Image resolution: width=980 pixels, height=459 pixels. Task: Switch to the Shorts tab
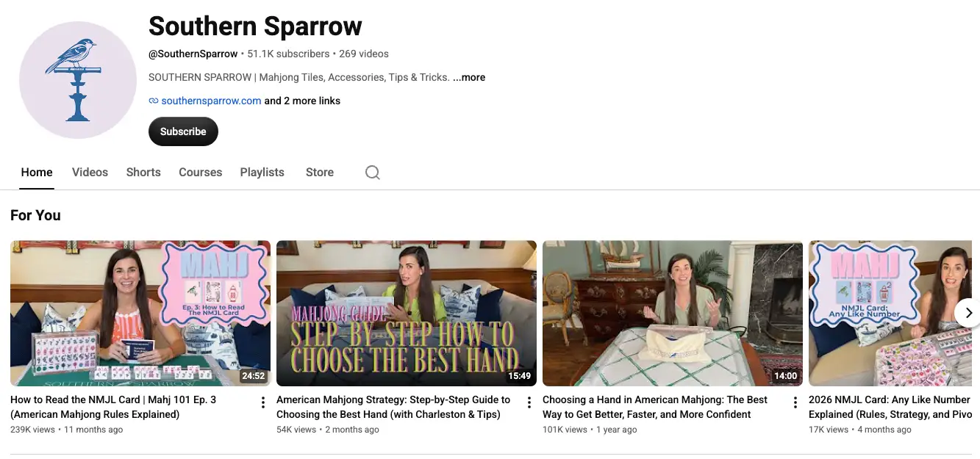(143, 173)
